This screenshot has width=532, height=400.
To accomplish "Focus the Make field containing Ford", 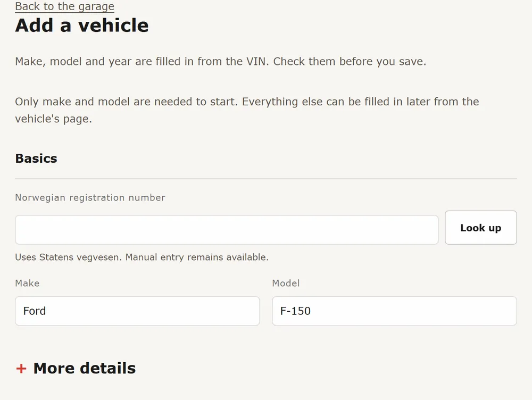I will click(137, 311).
